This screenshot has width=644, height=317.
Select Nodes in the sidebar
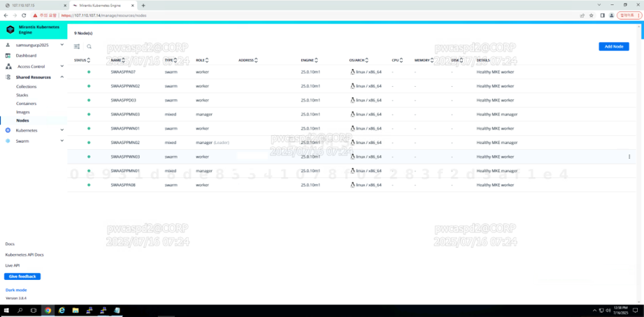click(22, 120)
